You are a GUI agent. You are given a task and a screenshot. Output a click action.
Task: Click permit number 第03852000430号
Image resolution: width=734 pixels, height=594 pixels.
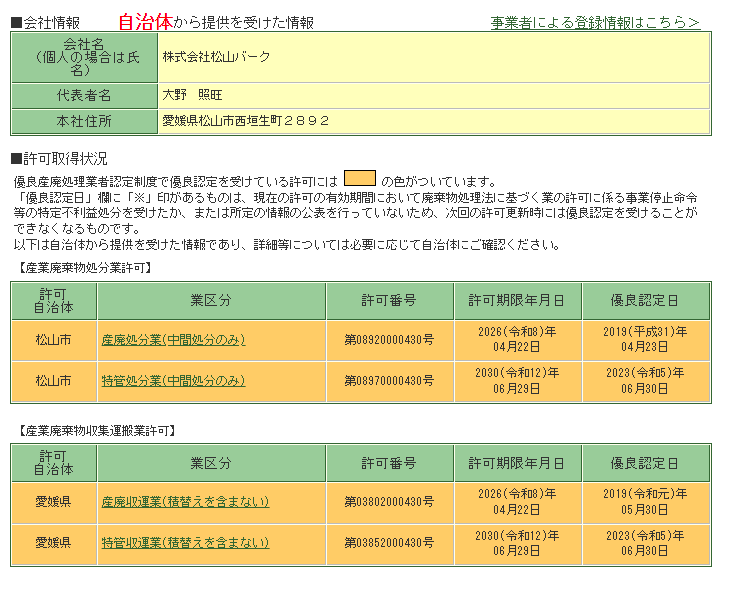(389, 542)
